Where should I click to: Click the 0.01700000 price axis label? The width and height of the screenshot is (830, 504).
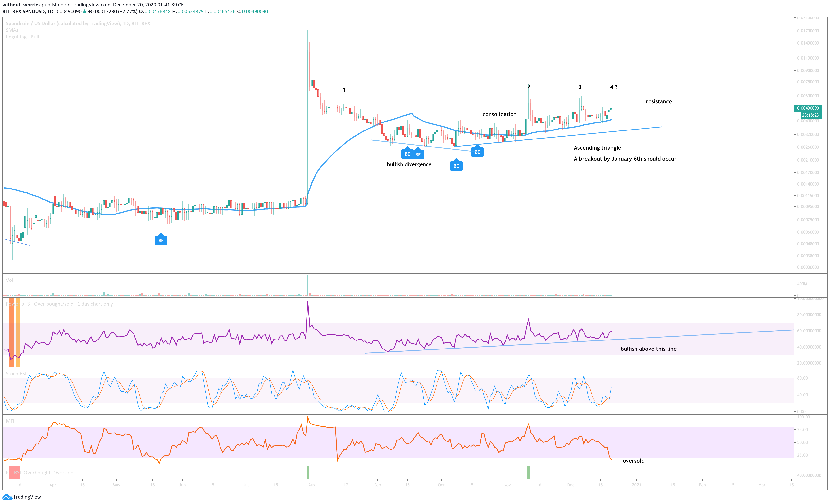808,31
